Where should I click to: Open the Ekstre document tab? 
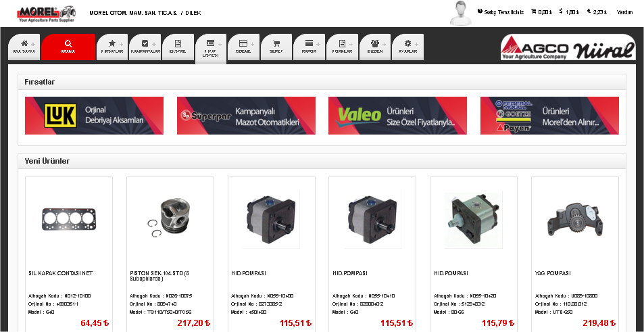click(x=178, y=47)
